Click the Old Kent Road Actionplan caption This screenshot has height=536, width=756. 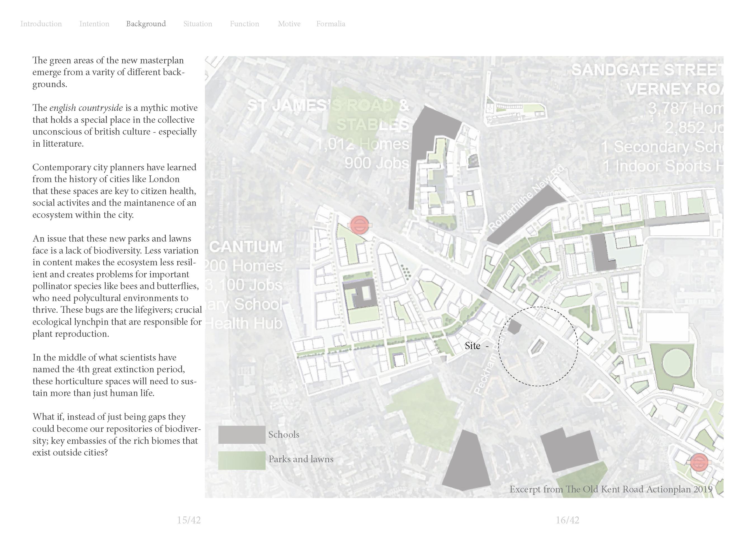(611, 489)
